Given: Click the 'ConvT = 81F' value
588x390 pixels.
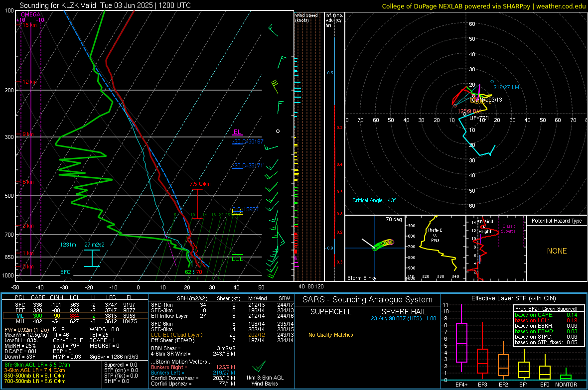Looking at the screenshot, I should 67,340.
